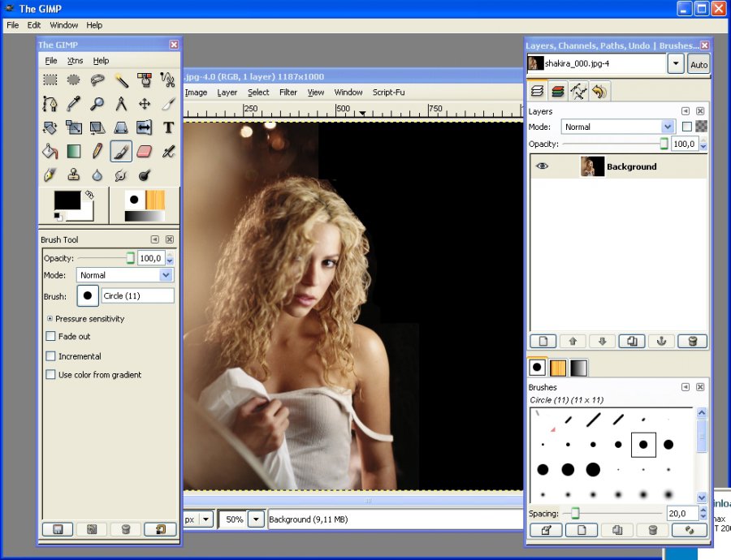Select the Rotate tool
This screenshot has width=731, height=560.
[x=50, y=127]
